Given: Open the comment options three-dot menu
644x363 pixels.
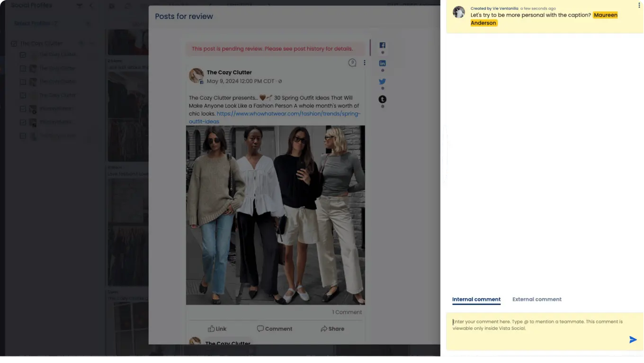Looking at the screenshot, I should pyautogui.click(x=639, y=5).
